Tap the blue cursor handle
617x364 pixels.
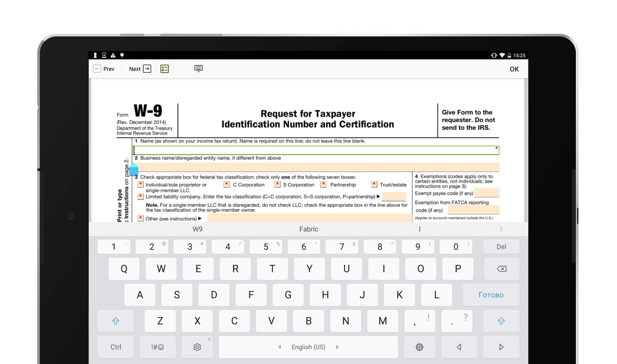tap(133, 169)
